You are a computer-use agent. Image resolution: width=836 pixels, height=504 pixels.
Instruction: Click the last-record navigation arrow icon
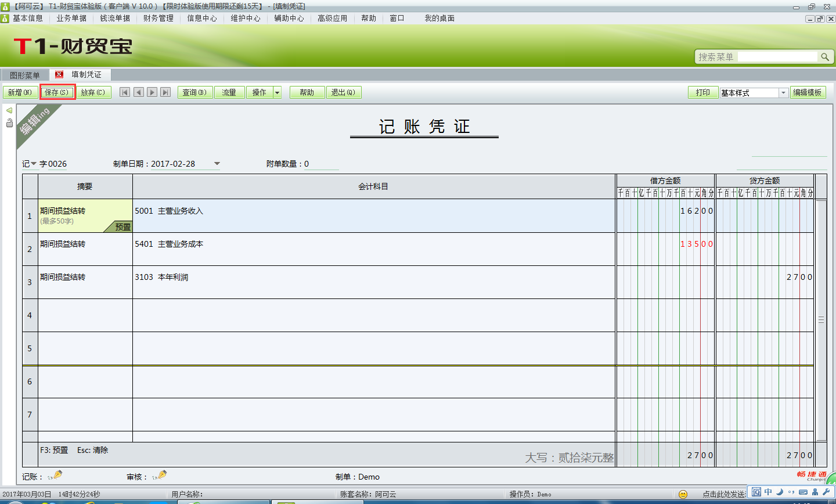click(167, 92)
